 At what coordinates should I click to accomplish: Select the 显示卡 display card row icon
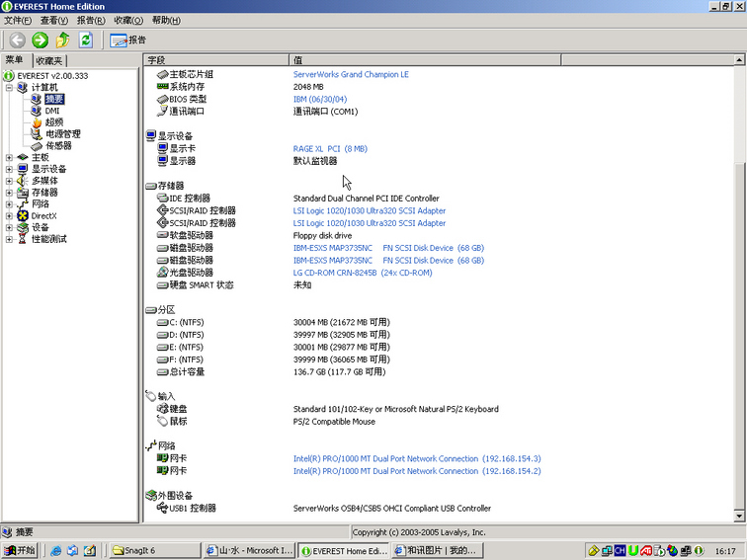click(162, 148)
